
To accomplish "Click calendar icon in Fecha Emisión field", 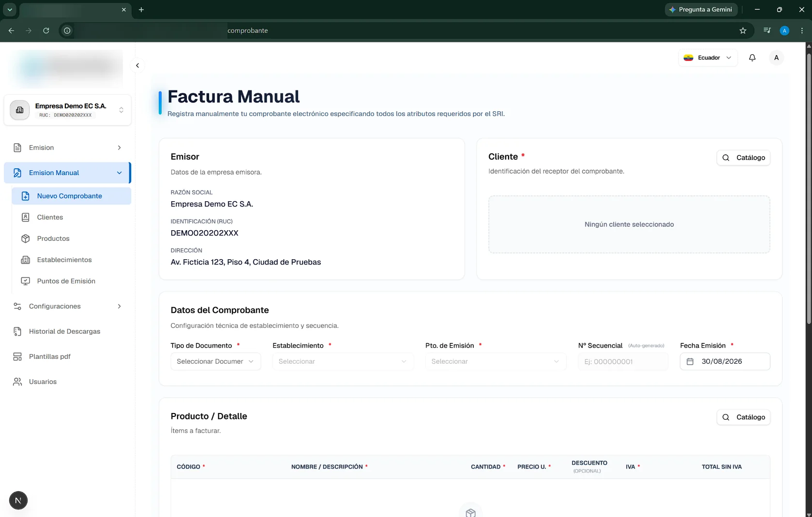I will click(690, 361).
